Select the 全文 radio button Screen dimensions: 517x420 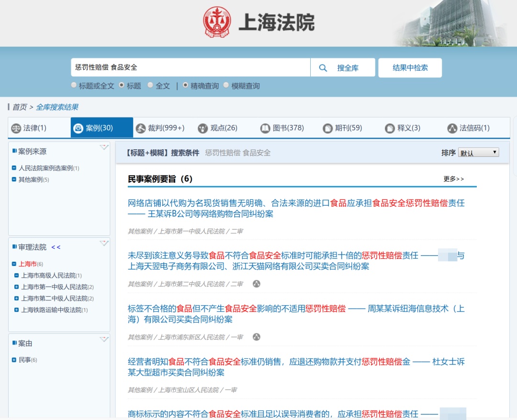click(x=150, y=85)
